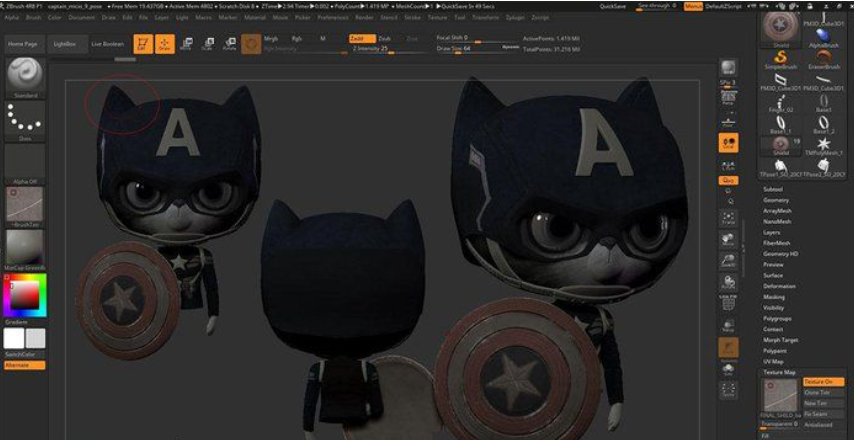Select the Finger_02 subtool thumbnail

point(780,103)
